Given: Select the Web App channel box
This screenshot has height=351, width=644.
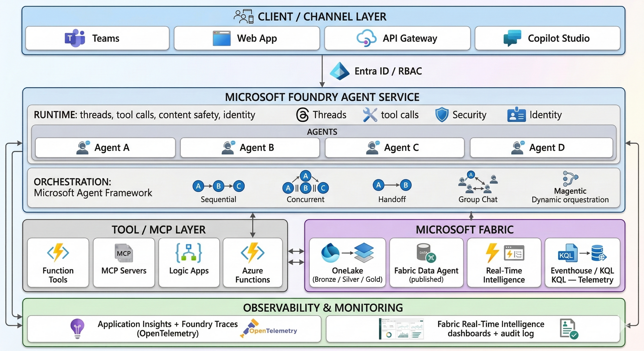Looking at the screenshot, I should click(x=247, y=38).
